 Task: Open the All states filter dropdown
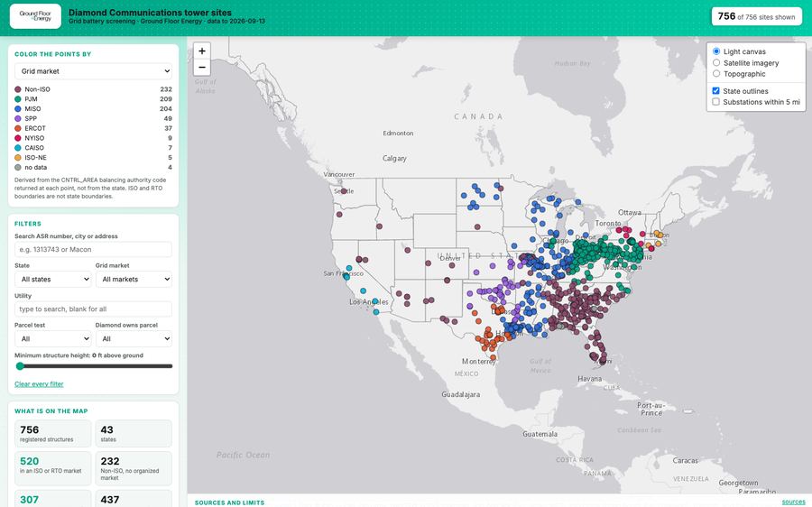pyautogui.click(x=53, y=279)
